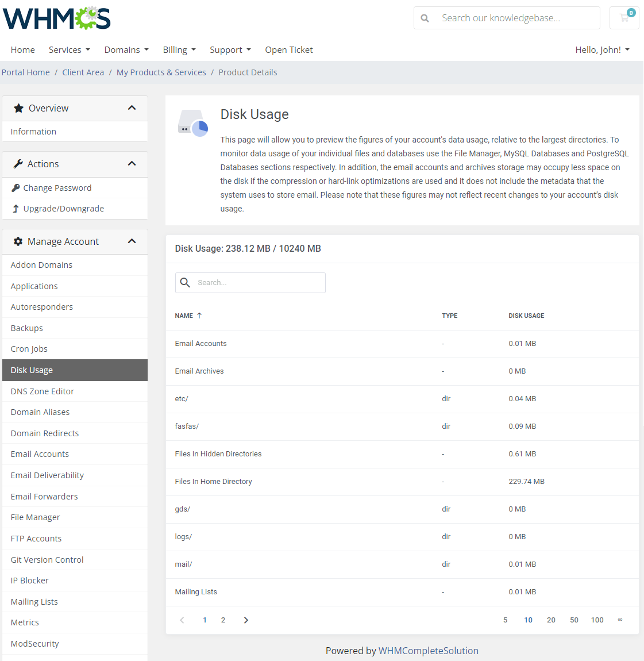Show 10 rows per page
This screenshot has width=644, height=661.
(x=528, y=620)
